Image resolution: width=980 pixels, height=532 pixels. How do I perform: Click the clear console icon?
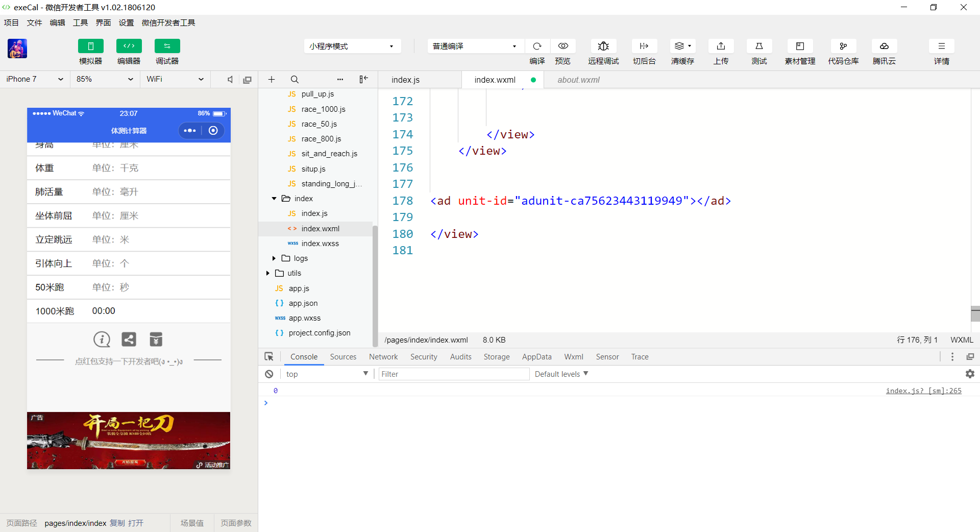click(x=269, y=374)
